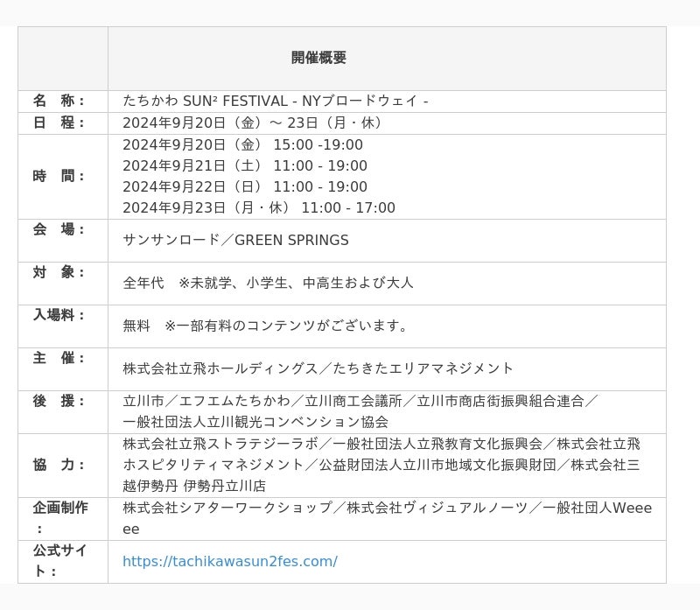Click the 後 援： row label
Viewport: 700px width, 610px height.
tap(59, 401)
